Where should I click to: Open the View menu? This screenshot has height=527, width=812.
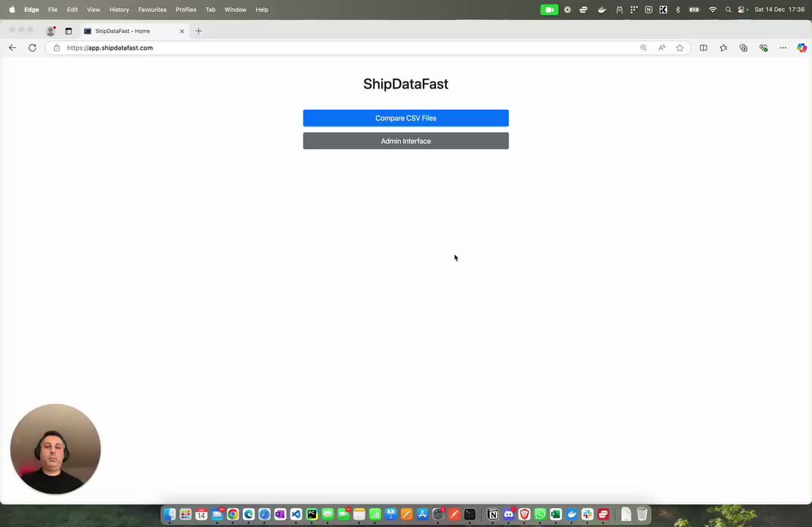click(93, 10)
